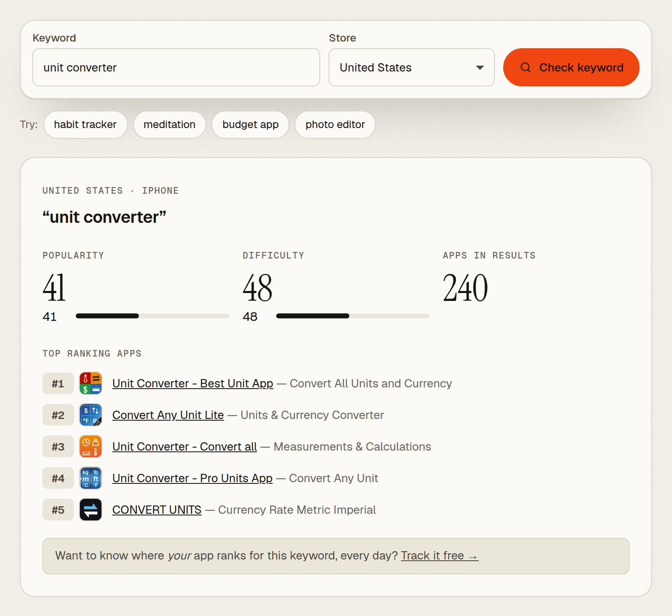The width and height of the screenshot is (672, 616).
Task: Open Unit Converter - Best Unit App link
Action: [193, 383]
